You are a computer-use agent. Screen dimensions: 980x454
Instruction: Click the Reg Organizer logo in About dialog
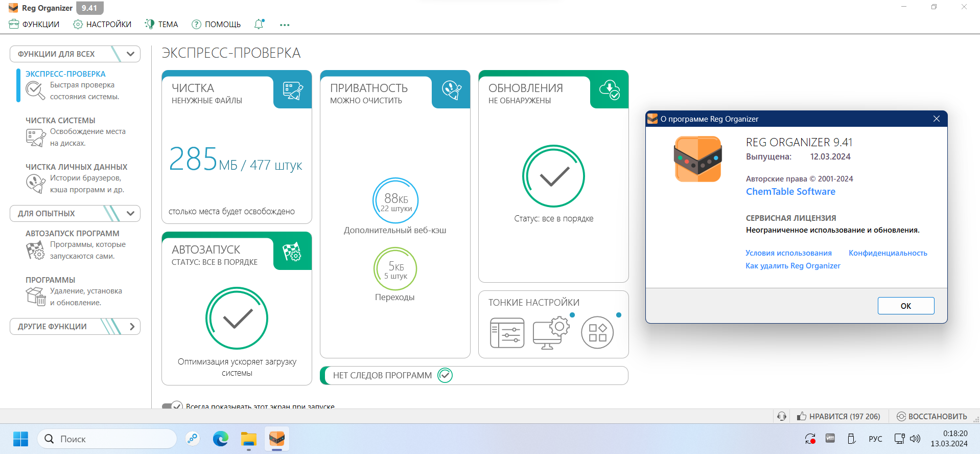tap(697, 158)
